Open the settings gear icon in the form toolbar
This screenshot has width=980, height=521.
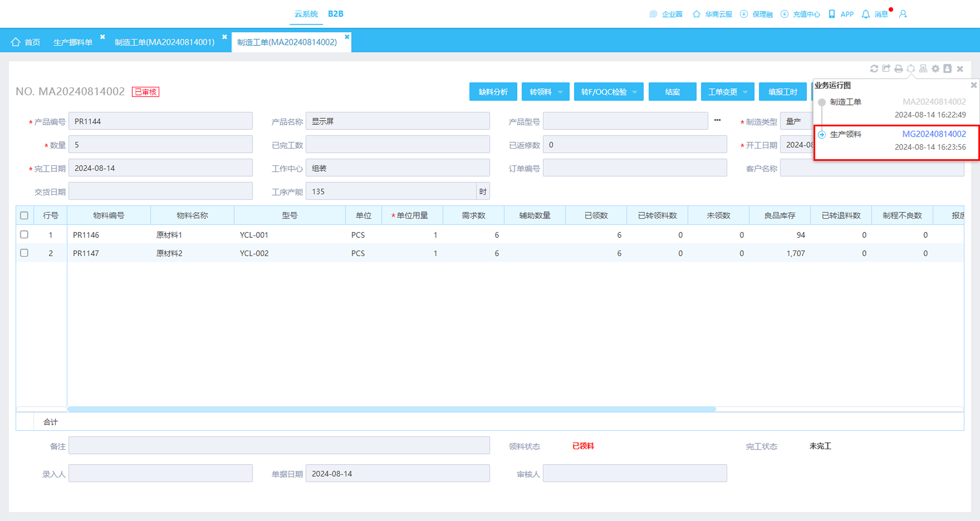pyautogui.click(x=936, y=69)
